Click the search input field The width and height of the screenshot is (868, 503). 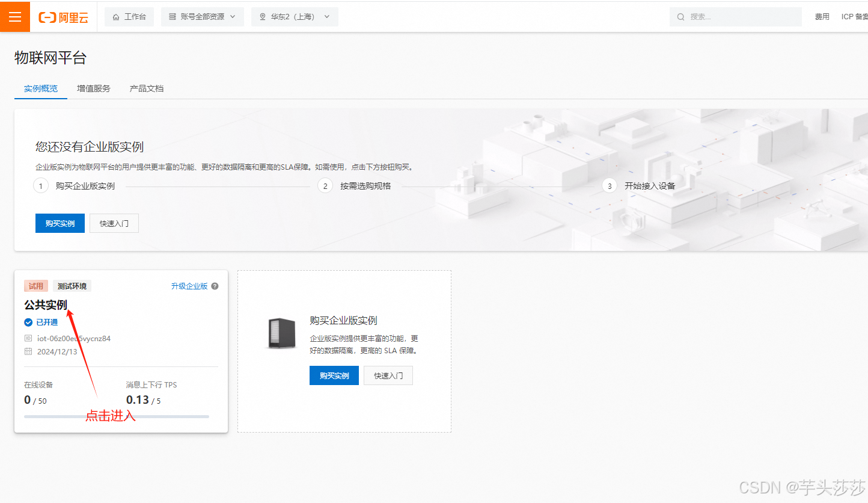point(736,17)
